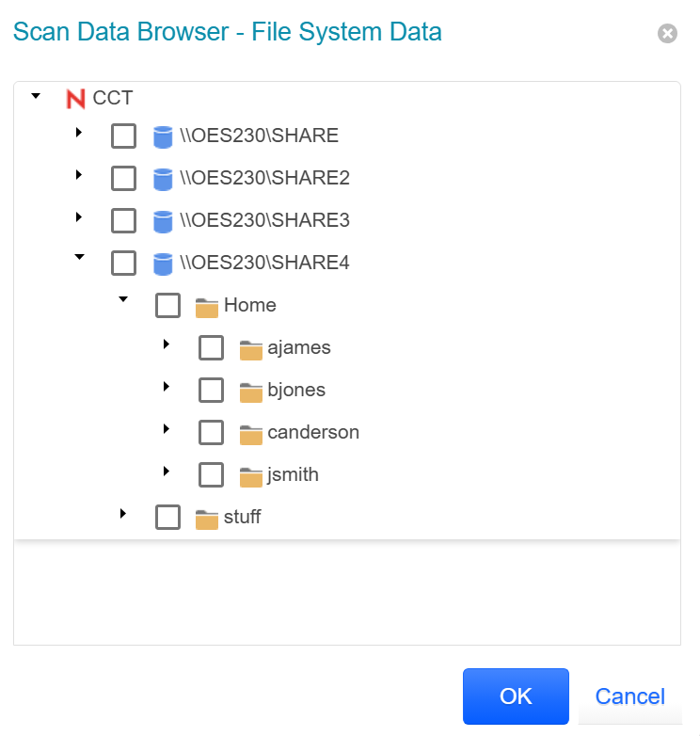Tick the bjones folder checkbox
Viewport: 700px width, 736px height.
click(212, 391)
